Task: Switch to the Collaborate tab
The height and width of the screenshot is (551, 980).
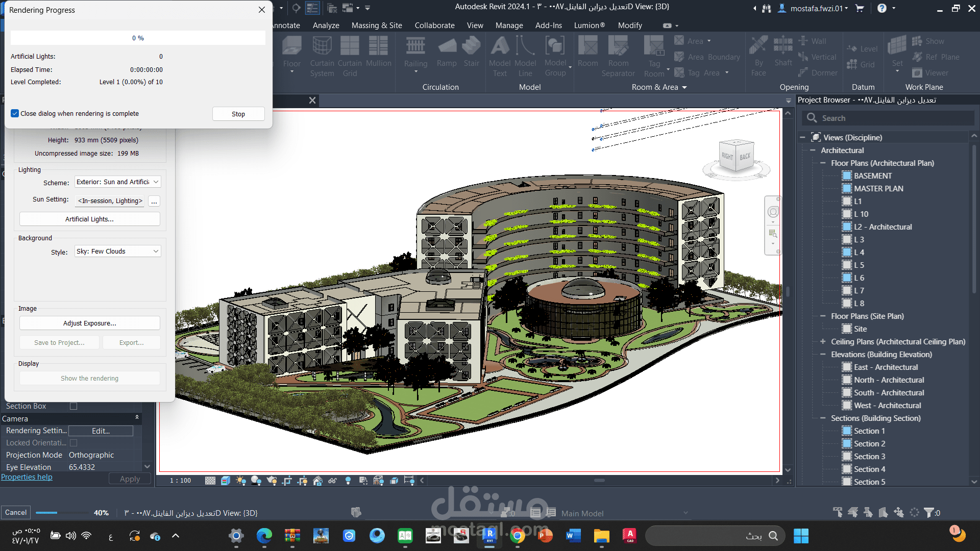Action: coord(434,26)
